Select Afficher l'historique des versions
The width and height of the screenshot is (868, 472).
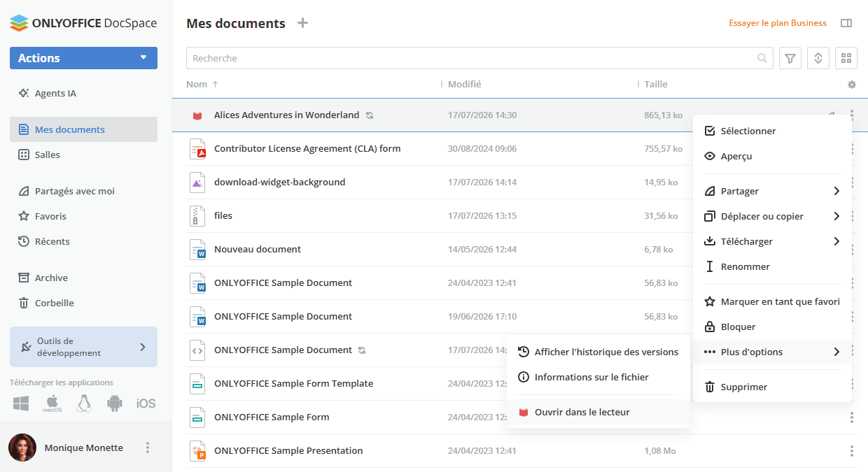click(598, 352)
